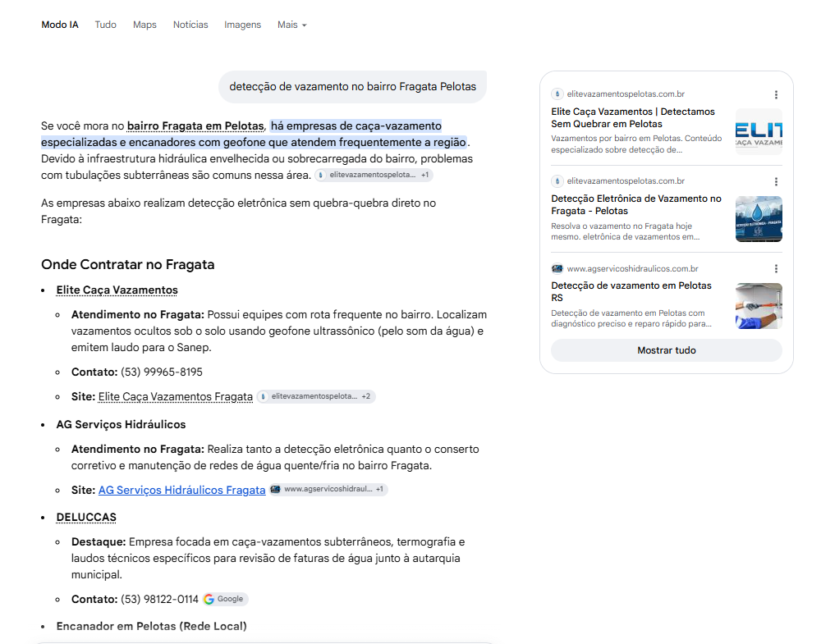Image resolution: width=821 pixels, height=644 pixels.
Task: Click the highlighted 'há empresas de caça-vazamento' sentence
Action: pos(254,134)
